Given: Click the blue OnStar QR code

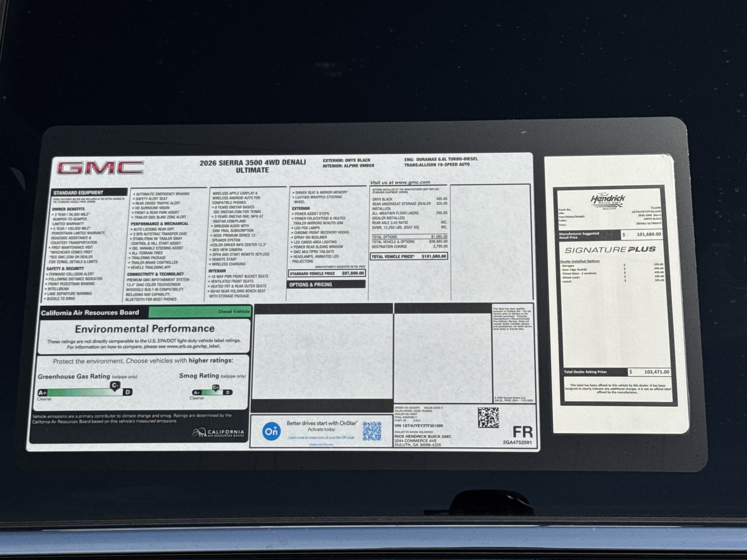Looking at the screenshot, I should coord(372,431).
